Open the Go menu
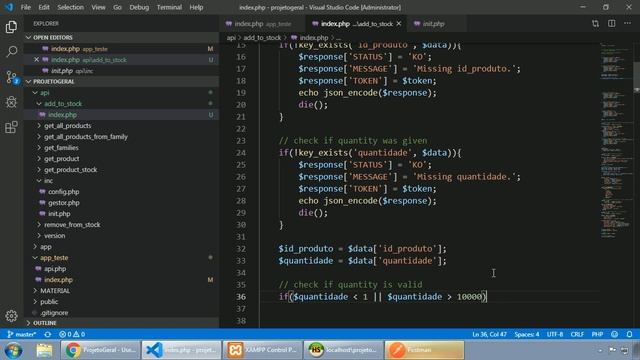 [x=117, y=7]
